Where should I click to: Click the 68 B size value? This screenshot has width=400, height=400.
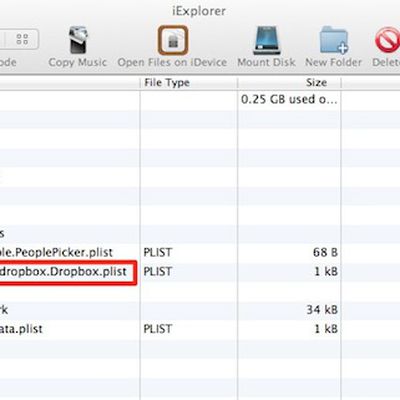[x=325, y=252]
